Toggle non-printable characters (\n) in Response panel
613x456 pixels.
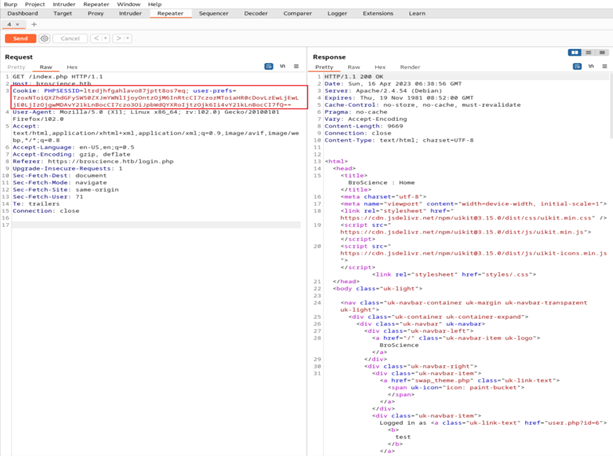click(x=591, y=66)
